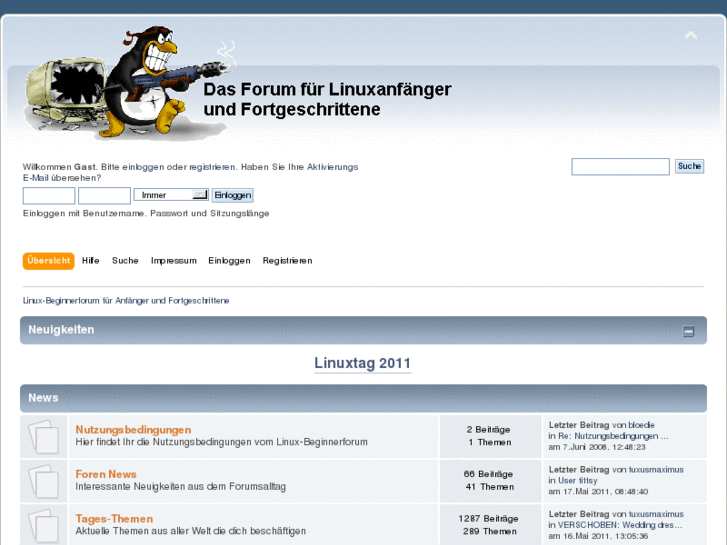Viewport: 727px width, 545px height.
Task: Follow the einloggen link in the welcome text
Action: pos(143,167)
